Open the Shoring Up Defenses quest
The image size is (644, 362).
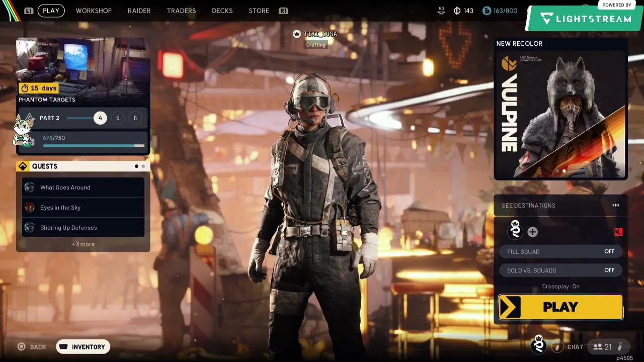[x=83, y=228]
